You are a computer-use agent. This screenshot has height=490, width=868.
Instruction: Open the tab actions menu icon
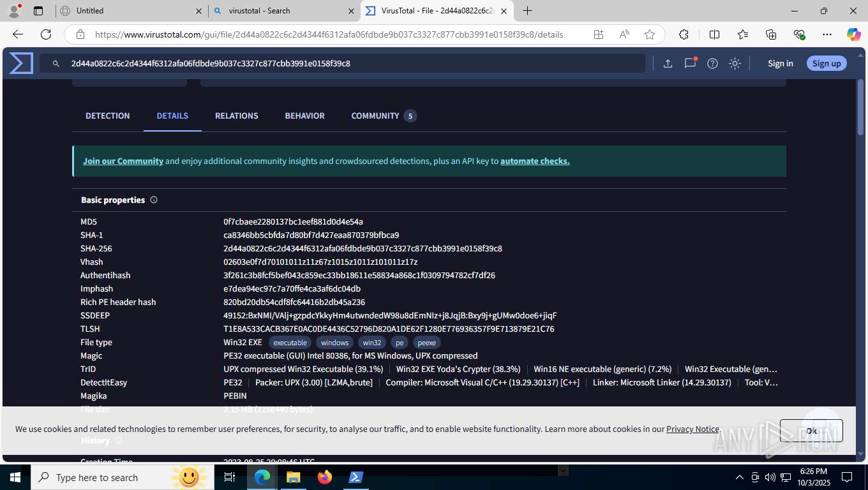click(x=38, y=11)
